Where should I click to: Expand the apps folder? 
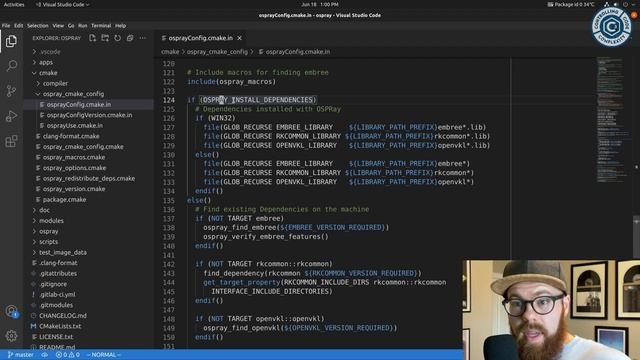tap(89, 62)
